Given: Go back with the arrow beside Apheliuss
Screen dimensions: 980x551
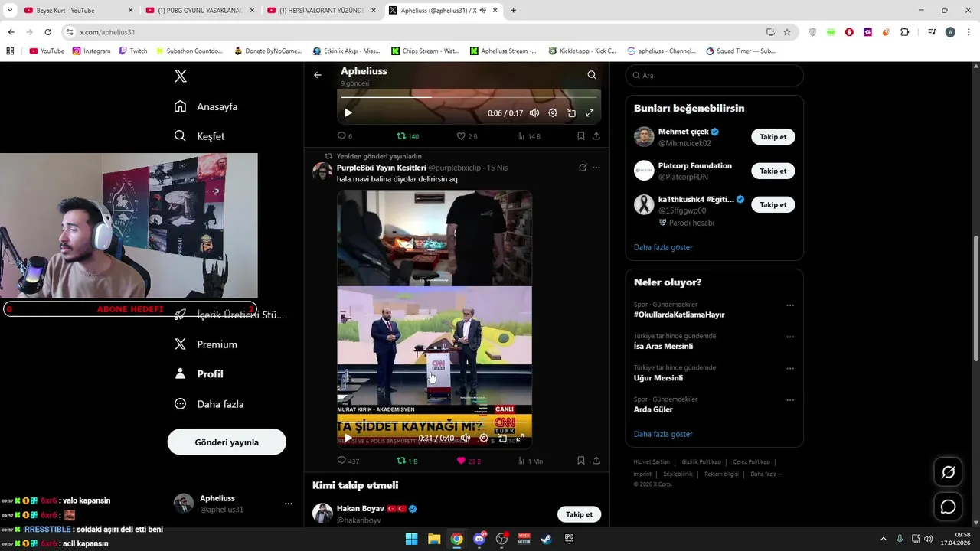Looking at the screenshot, I should 318,75.
